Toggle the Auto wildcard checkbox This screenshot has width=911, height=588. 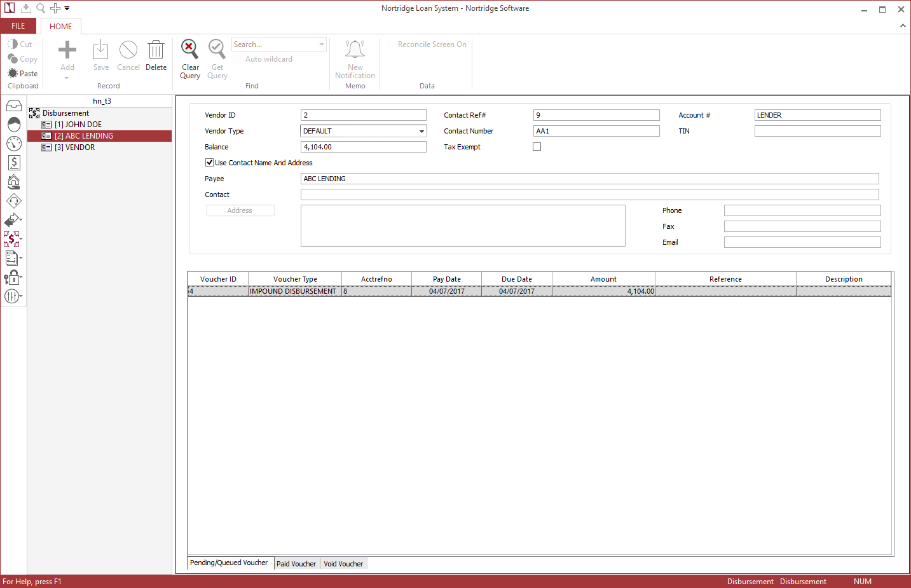(239, 59)
